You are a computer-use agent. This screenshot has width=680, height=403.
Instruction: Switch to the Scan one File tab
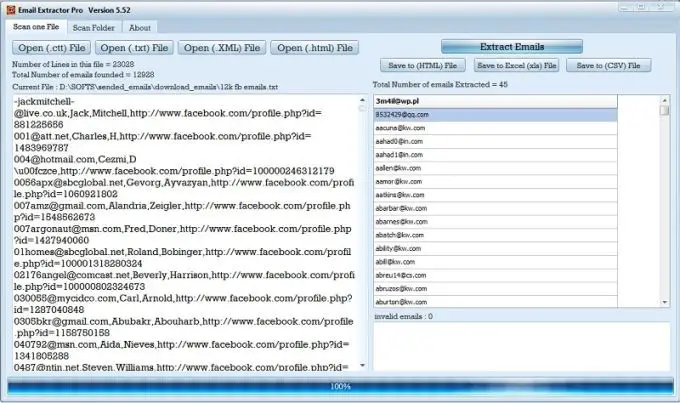click(x=36, y=27)
